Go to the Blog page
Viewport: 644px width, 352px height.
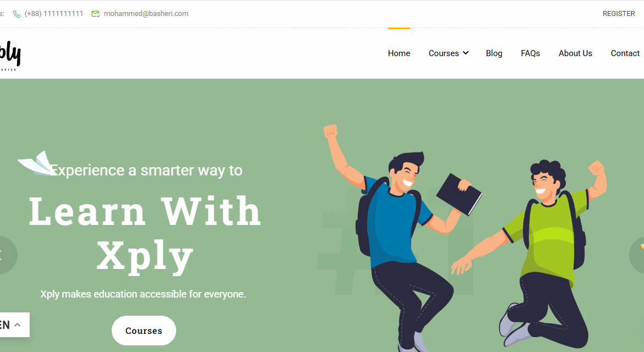[494, 53]
